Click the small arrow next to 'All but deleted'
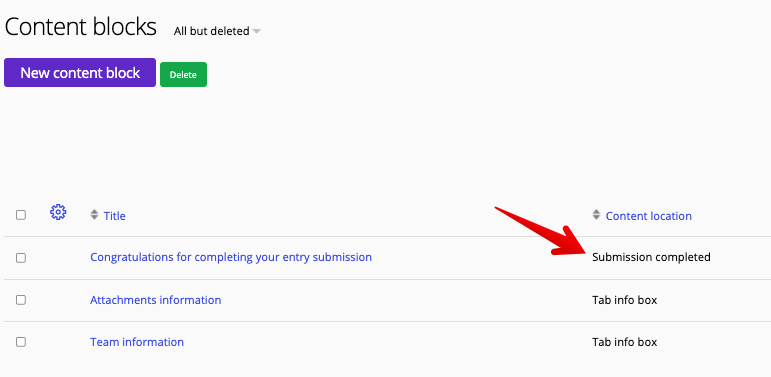The image size is (771, 377). (256, 31)
